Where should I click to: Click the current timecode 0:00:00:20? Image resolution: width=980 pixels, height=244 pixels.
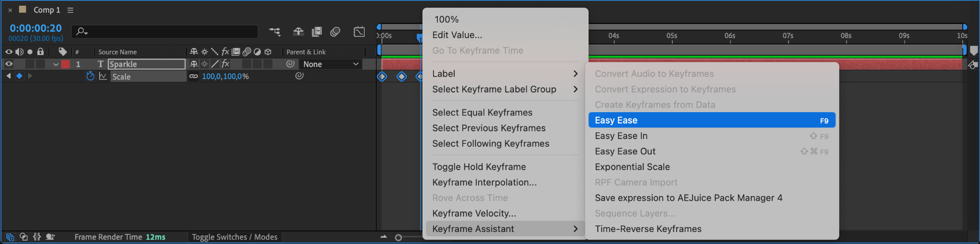click(36, 28)
